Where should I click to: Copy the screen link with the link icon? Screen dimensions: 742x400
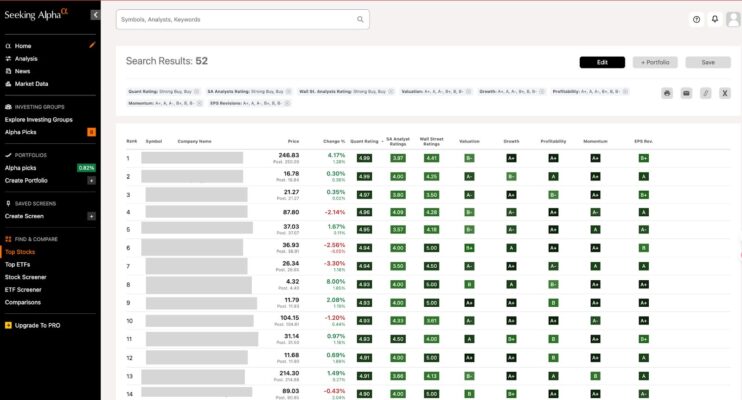click(x=705, y=93)
